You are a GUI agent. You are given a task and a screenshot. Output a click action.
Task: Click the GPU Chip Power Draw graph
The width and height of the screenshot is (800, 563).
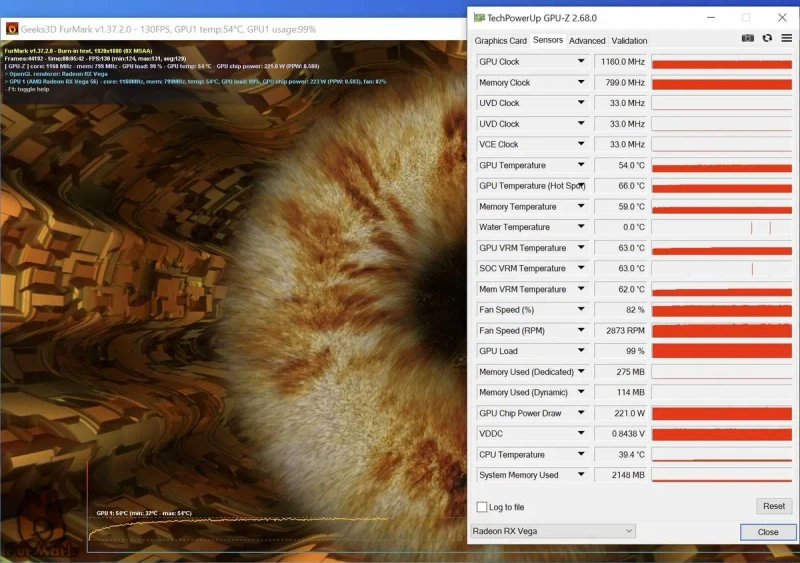click(x=721, y=413)
